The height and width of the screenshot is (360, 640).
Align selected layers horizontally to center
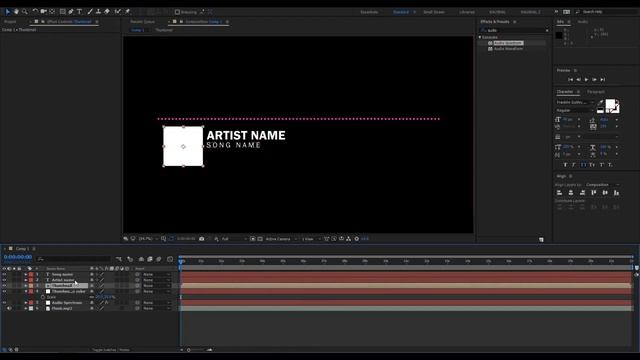(x=571, y=193)
